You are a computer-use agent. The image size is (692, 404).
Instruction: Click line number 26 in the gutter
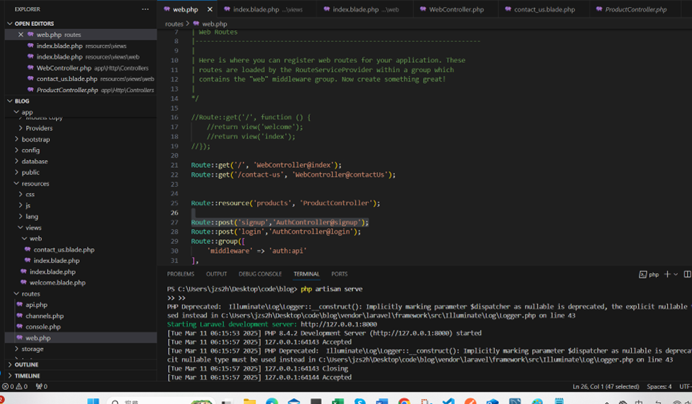(174, 212)
